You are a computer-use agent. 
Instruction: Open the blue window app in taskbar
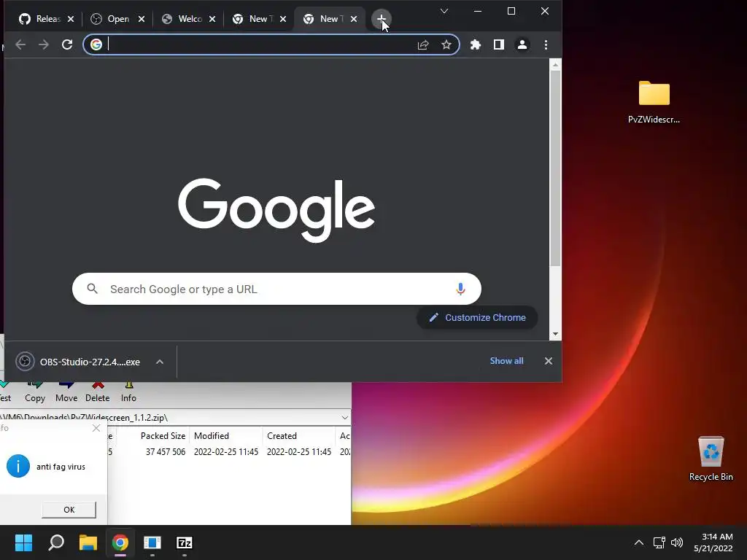coord(152,542)
